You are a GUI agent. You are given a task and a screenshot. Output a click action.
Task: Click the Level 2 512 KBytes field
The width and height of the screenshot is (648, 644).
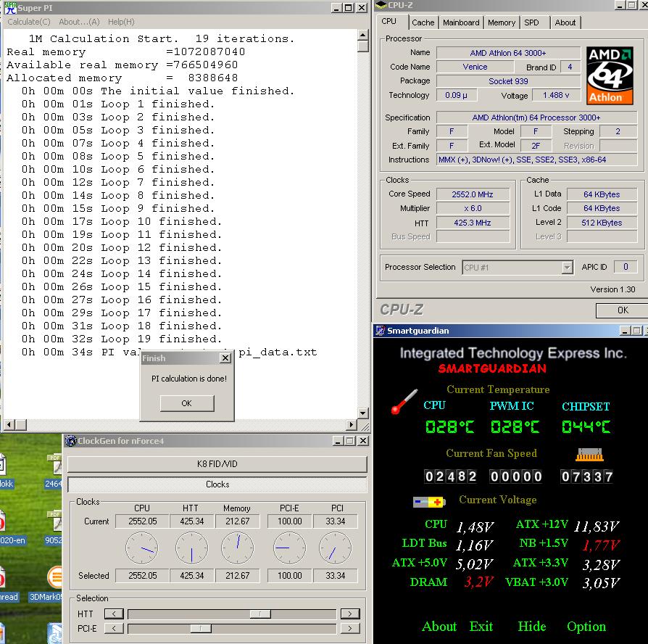point(602,223)
